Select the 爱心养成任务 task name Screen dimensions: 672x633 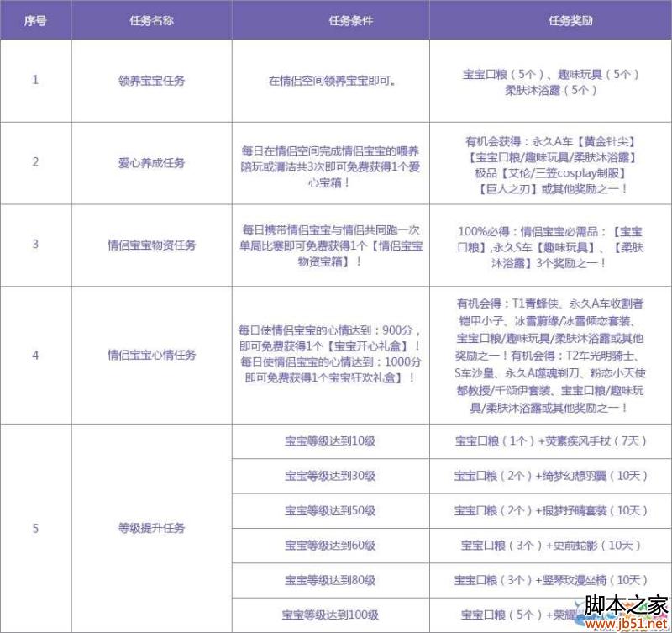151,162
